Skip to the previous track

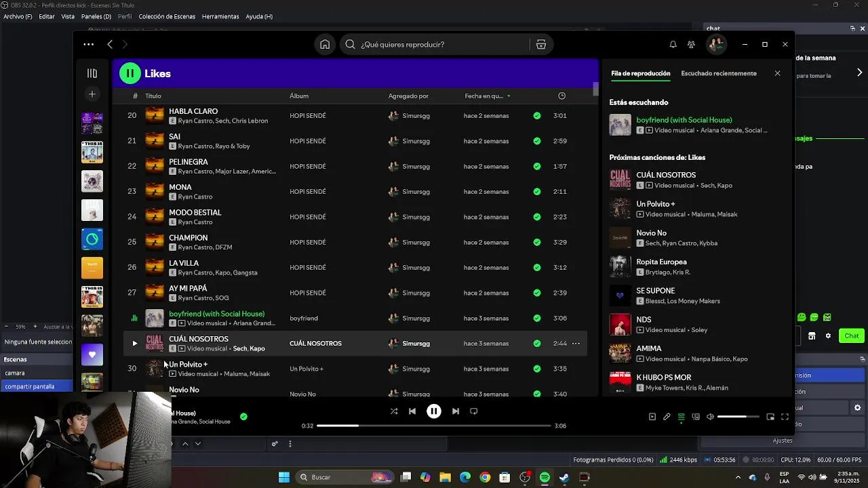coord(412,411)
